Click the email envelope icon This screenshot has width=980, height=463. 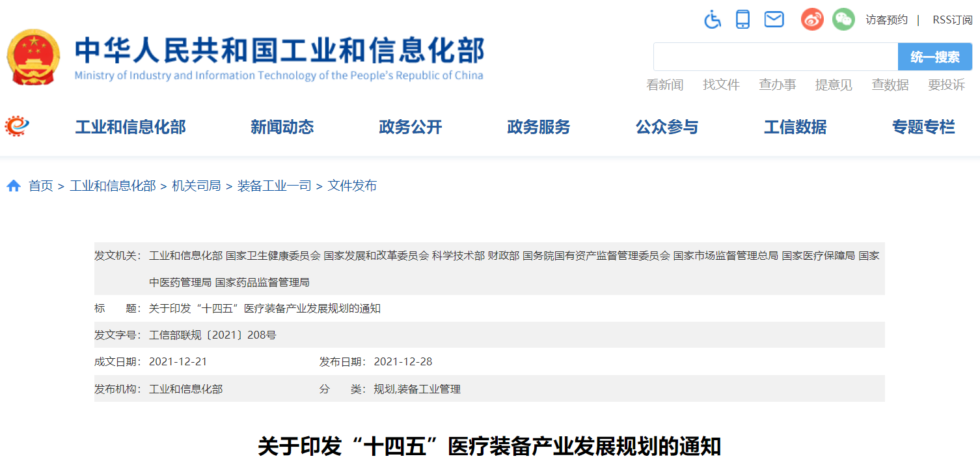click(x=774, y=20)
